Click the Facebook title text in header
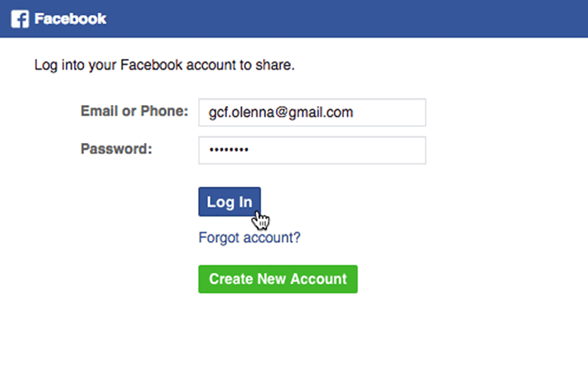588x375 pixels. point(70,19)
